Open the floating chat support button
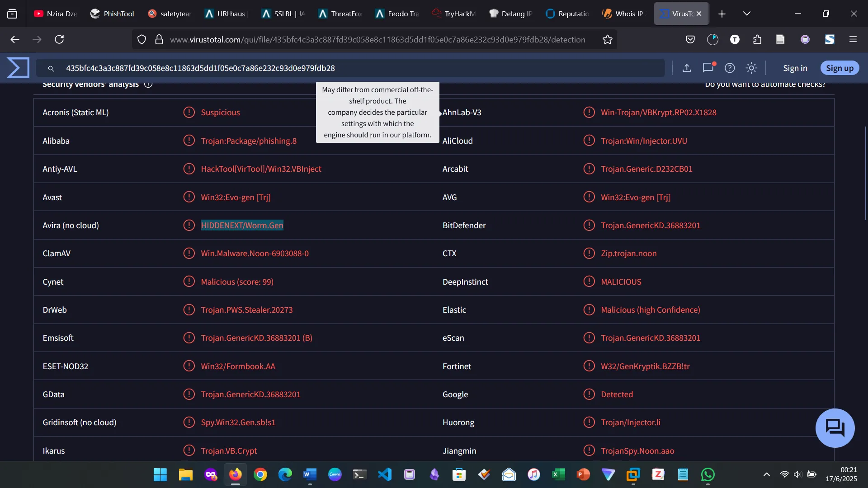The height and width of the screenshot is (488, 868). (x=835, y=428)
